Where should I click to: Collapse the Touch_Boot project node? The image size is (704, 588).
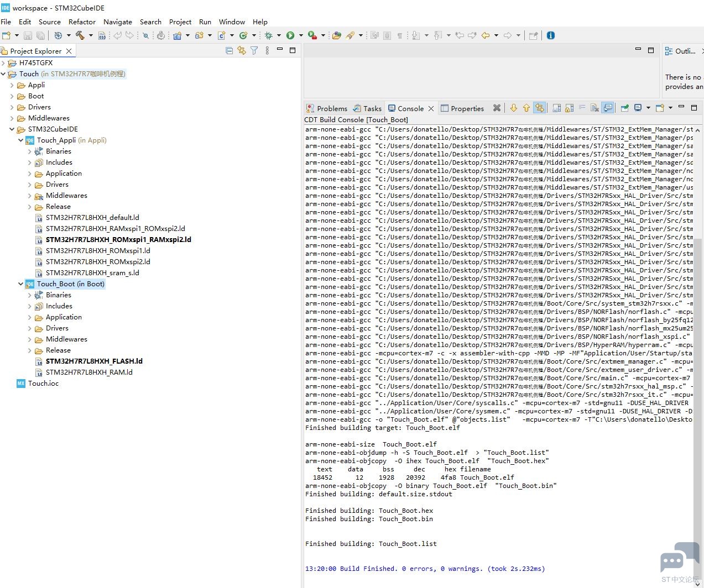coord(21,284)
